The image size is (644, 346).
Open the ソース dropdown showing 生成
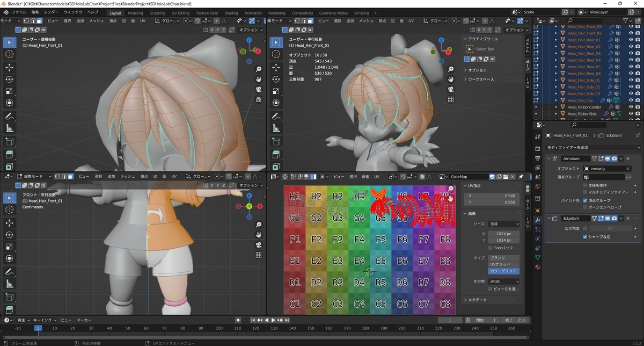(x=503, y=224)
